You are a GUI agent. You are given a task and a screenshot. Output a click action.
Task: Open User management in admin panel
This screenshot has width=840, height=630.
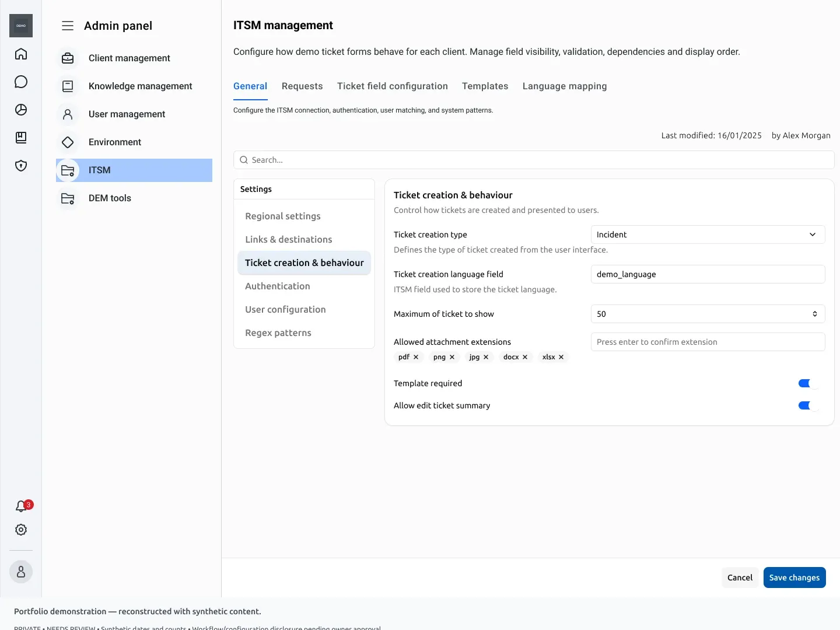pyautogui.click(x=134, y=114)
